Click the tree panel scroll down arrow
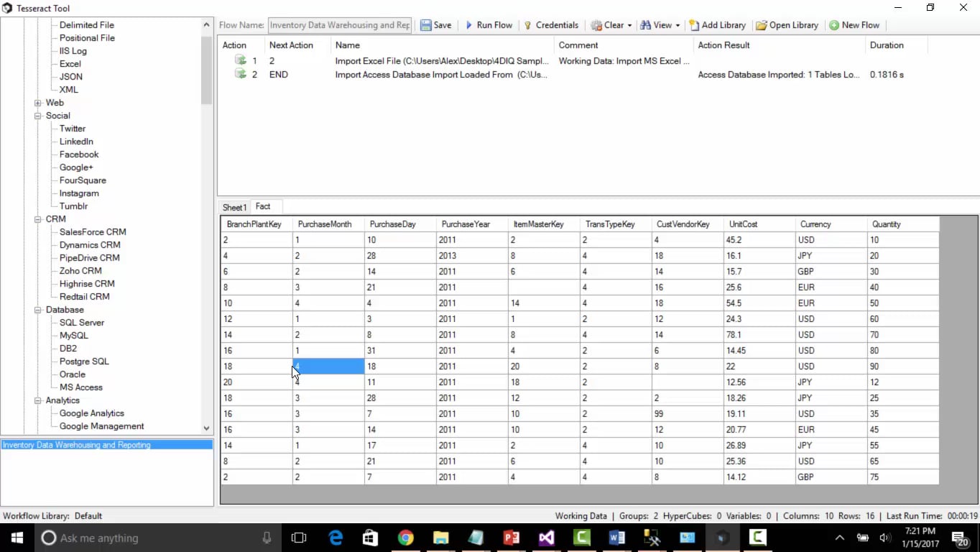 [x=206, y=428]
